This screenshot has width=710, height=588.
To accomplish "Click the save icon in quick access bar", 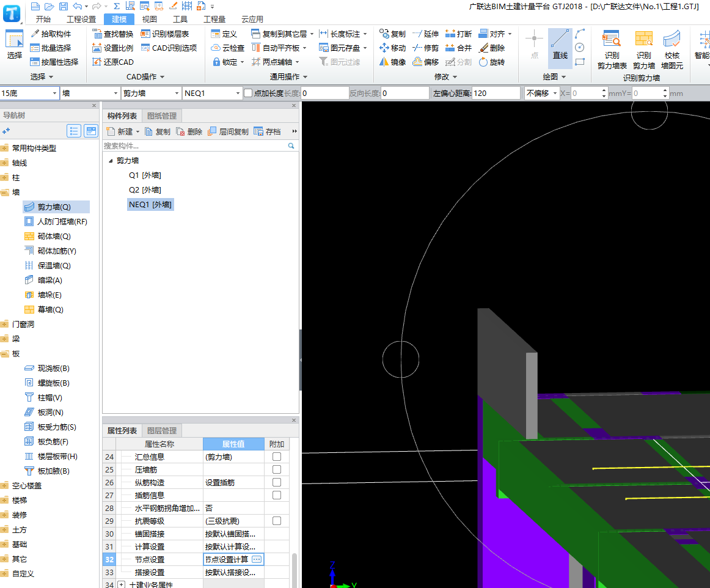I will click(64, 6).
